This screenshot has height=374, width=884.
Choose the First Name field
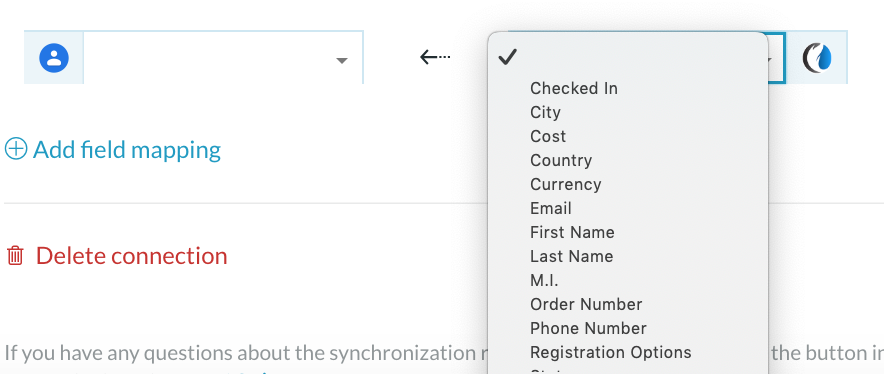(572, 232)
